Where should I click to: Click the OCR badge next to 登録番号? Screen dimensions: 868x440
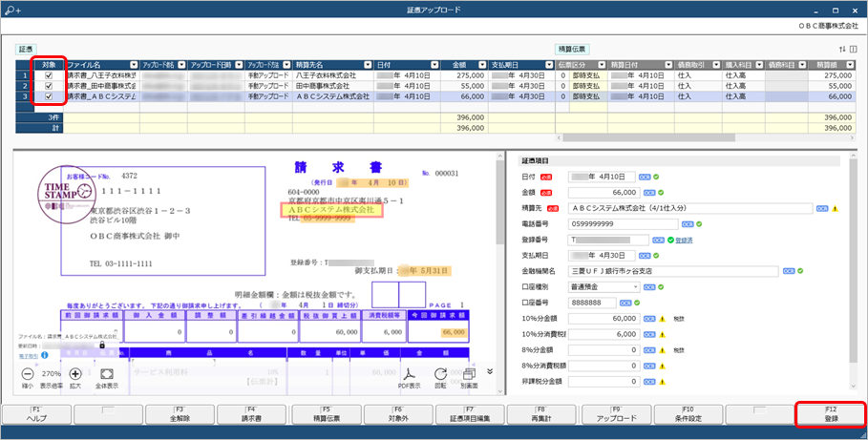[658, 241]
